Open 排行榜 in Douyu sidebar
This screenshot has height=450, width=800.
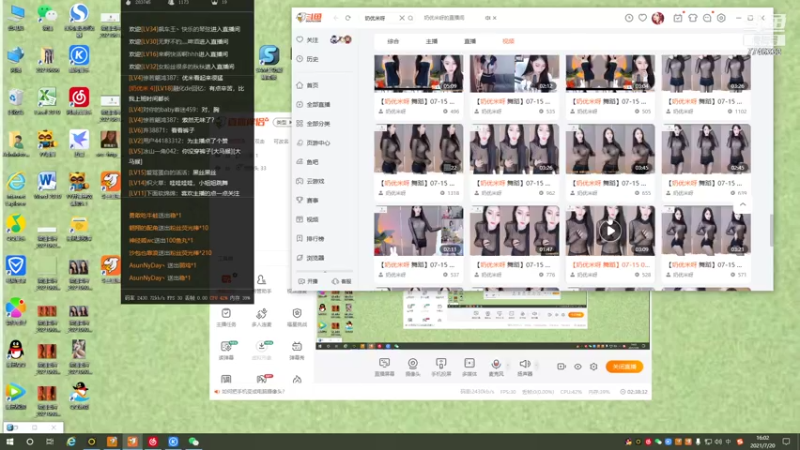coord(311,239)
